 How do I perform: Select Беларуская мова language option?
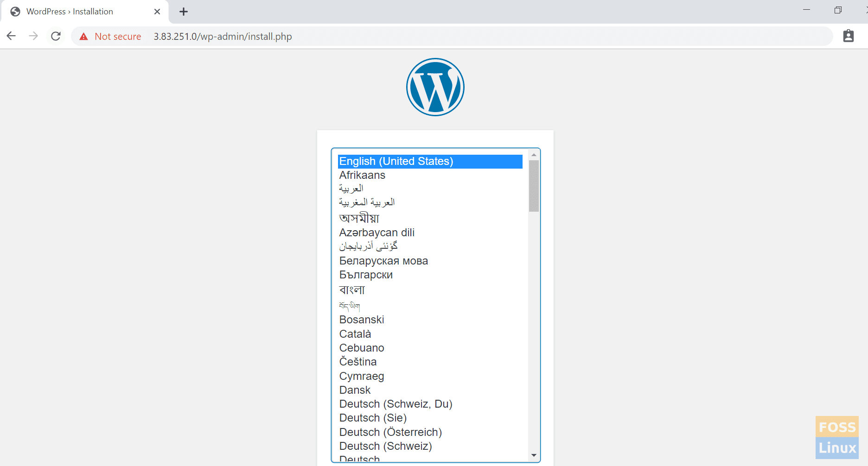[430, 261]
